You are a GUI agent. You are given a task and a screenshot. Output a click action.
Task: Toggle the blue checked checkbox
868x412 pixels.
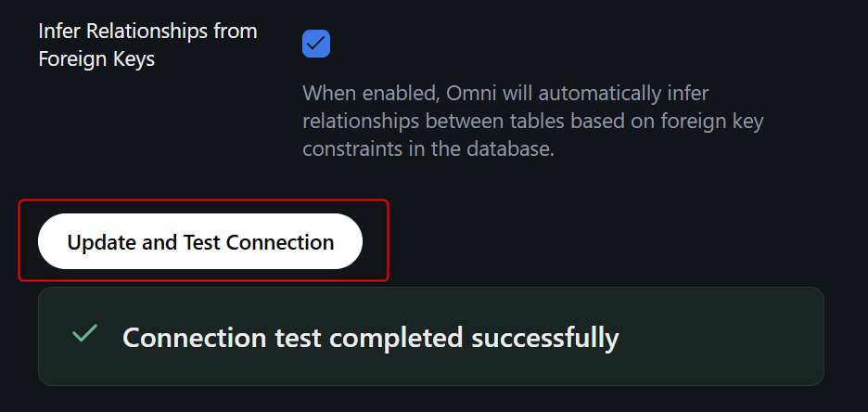pyautogui.click(x=316, y=44)
